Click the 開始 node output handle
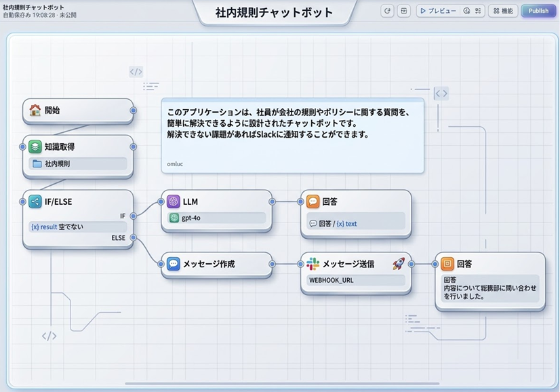Viewport: 560px width, 392px height. click(133, 111)
